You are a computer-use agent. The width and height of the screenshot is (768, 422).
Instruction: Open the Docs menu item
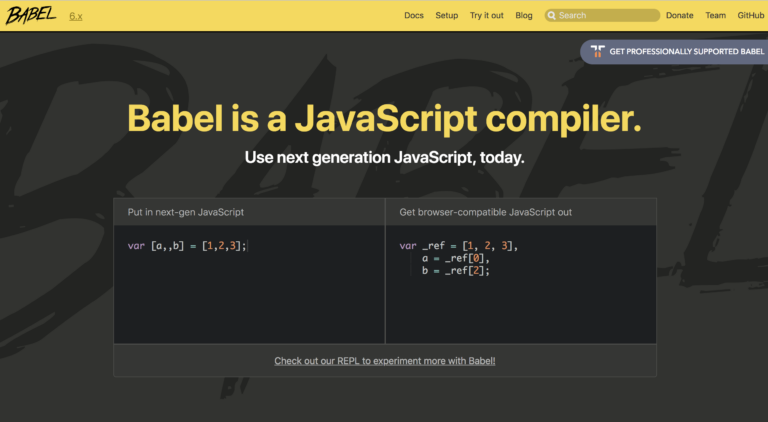pos(414,16)
